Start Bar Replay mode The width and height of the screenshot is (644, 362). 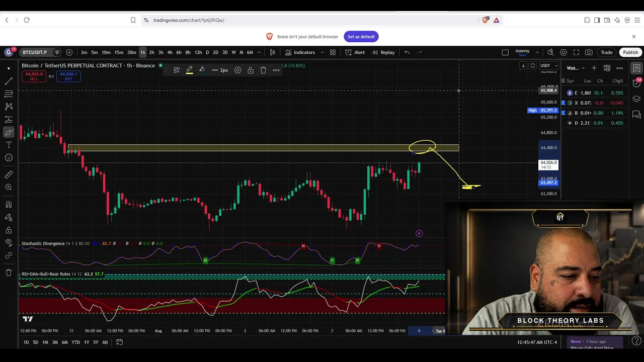(x=383, y=52)
